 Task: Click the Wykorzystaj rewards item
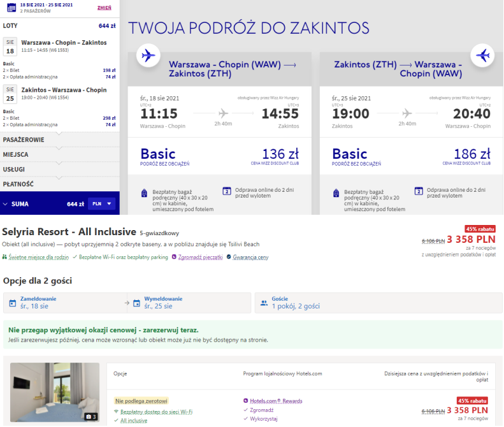coord(264,419)
